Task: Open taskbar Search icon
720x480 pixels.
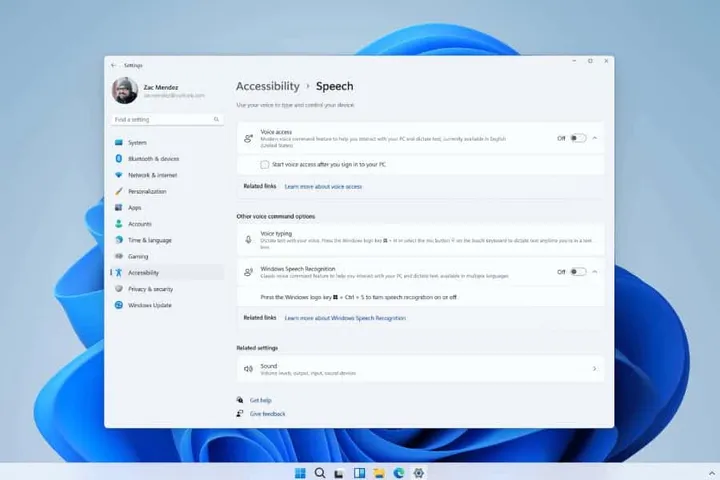Action: (320, 473)
